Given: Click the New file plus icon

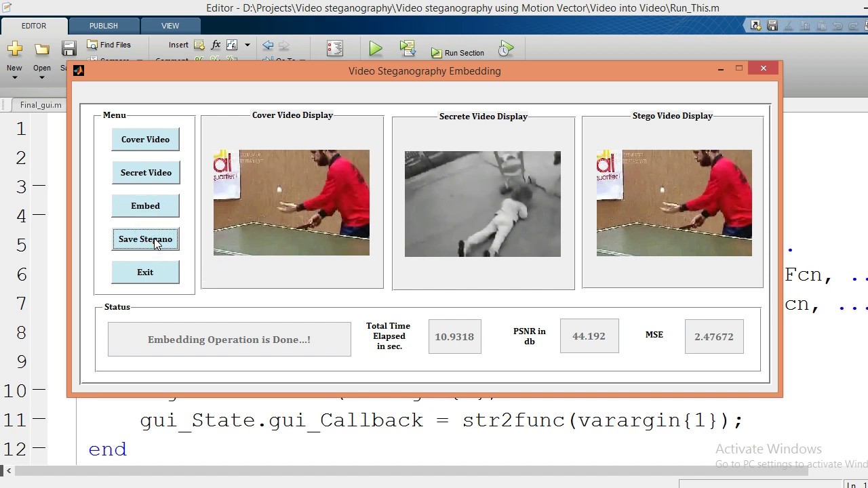Looking at the screenshot, I should pos(15,49).
